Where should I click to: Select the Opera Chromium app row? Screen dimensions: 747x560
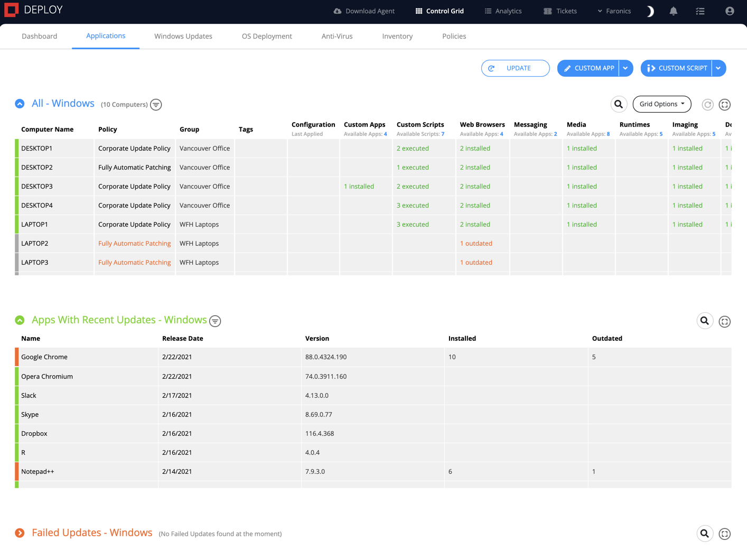373,377
